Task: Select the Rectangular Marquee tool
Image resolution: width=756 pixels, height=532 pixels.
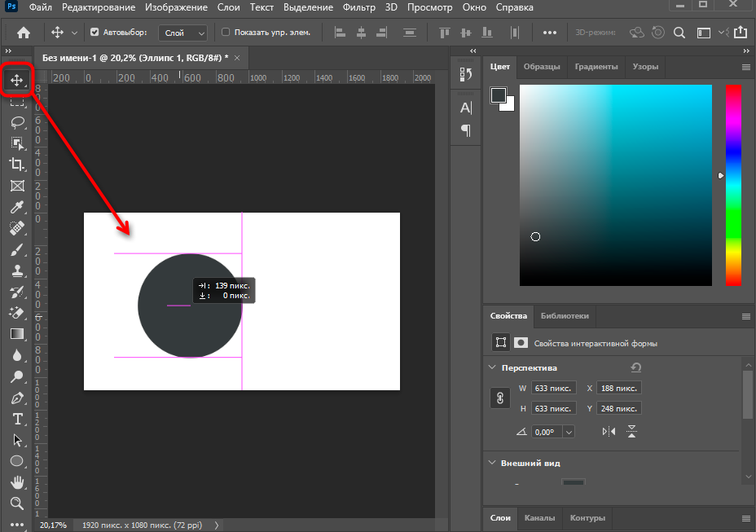Action: click(x=17, y=101)
